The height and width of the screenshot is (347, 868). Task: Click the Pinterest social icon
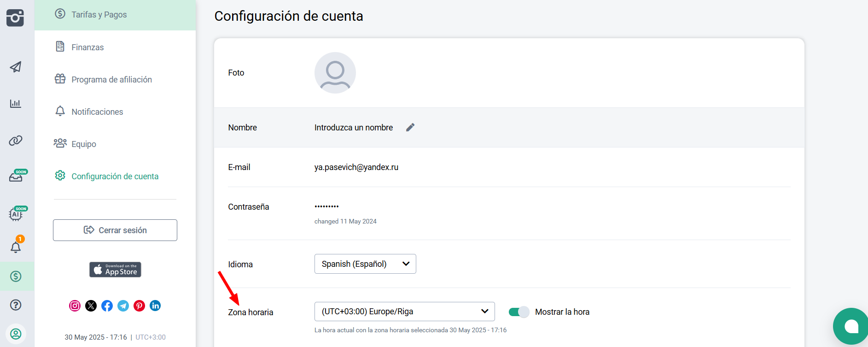[139, 306]
